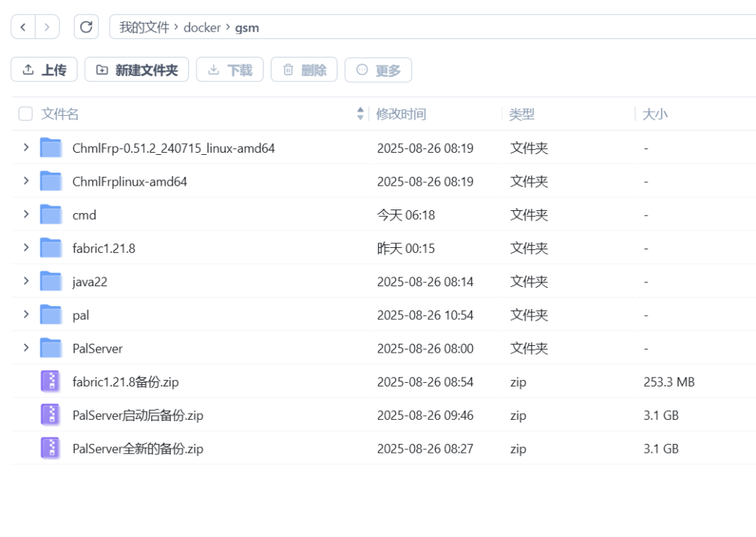
Task: Click the zip file icon for fabric1.21.8备份.zip
Action: point(49,381)
